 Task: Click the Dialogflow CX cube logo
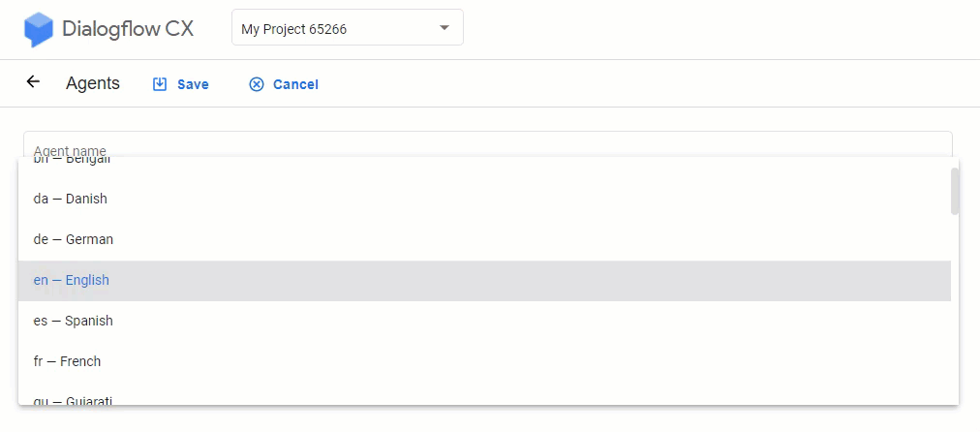click(x=38, y=29)
